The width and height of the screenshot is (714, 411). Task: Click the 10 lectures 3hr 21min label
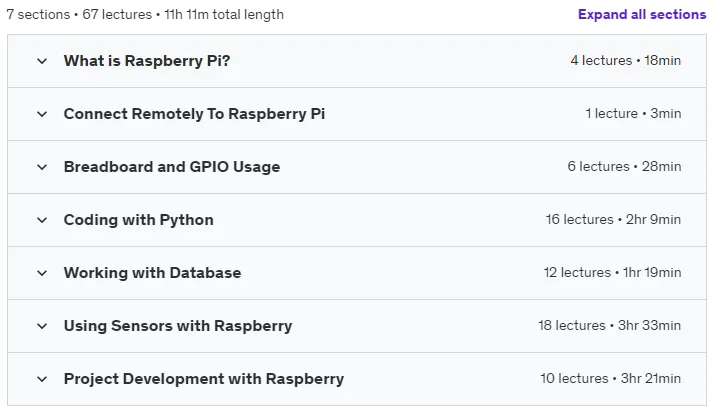point(611,379)
